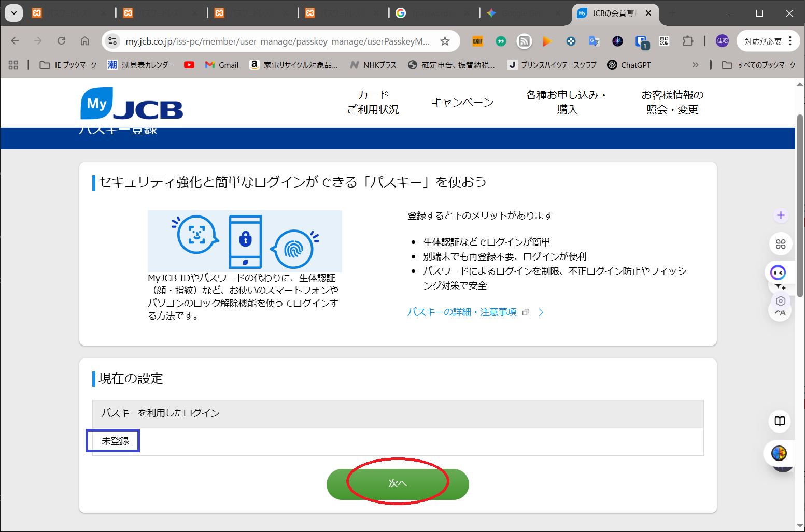The width and height of the screenshot is (805, 532).
Task: Open the IE ブックマーク bookmark folder
Action: tap(68, 65)
